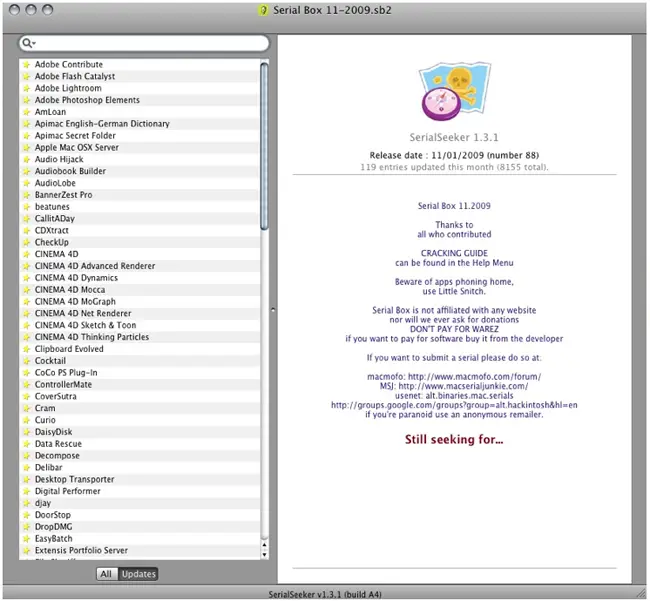Open the groups.google.com hackintosh link

point(454,405)
